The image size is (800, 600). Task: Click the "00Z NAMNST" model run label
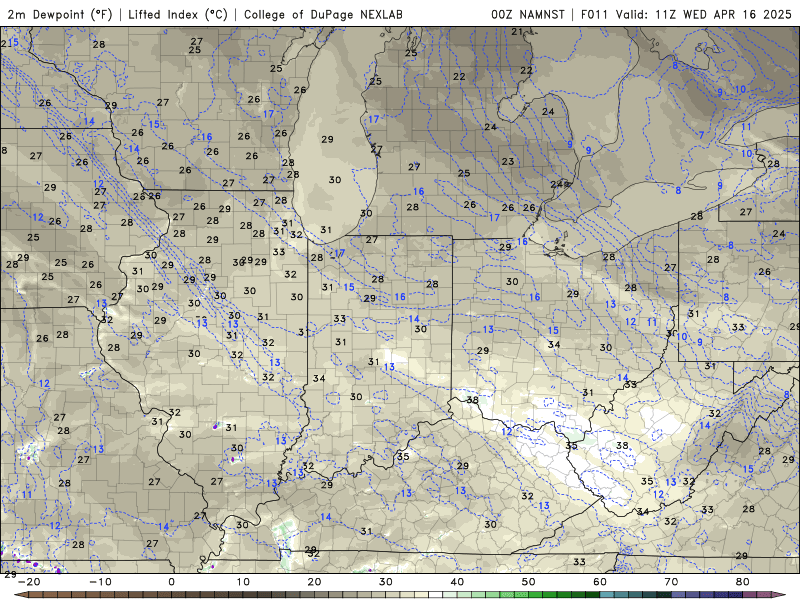coord(528,14)
